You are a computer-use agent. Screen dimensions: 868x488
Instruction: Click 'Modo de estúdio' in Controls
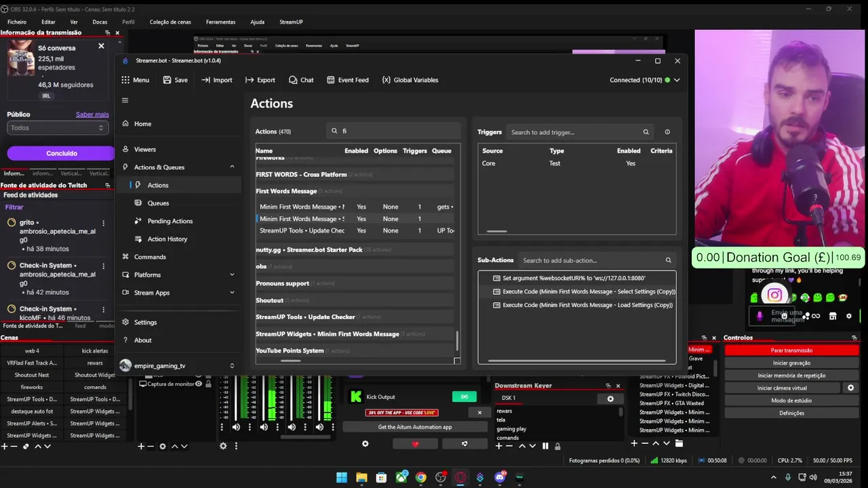pyautogui.click(x=791, y=401)
